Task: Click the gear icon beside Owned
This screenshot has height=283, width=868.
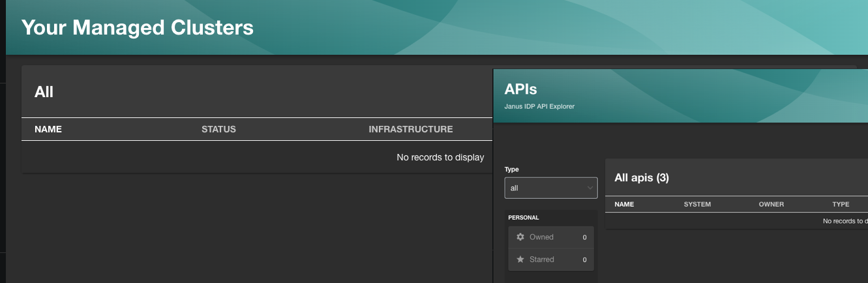Action: 520,237
